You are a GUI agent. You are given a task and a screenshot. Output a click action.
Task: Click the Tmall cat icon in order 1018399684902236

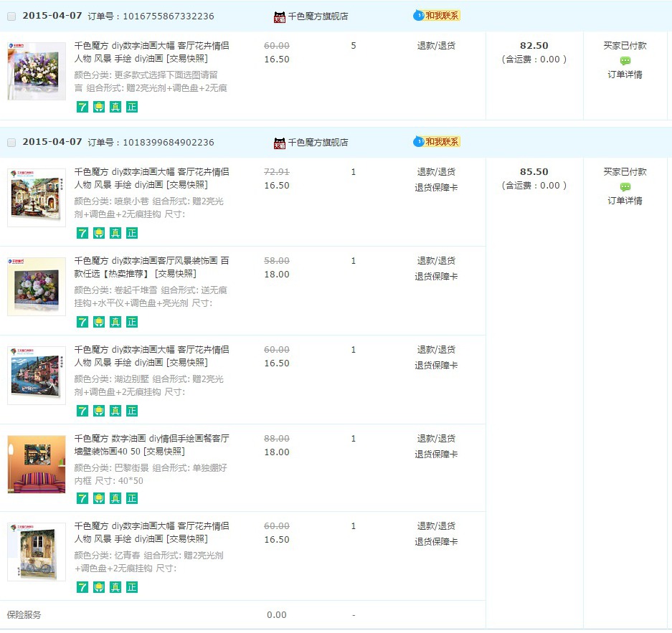tap(280, 143)
